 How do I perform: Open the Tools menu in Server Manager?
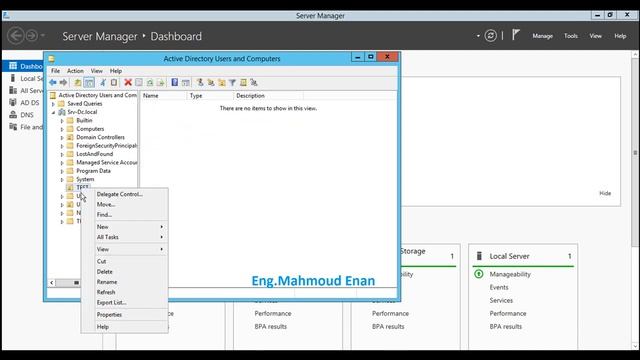(x=571, y=36)
